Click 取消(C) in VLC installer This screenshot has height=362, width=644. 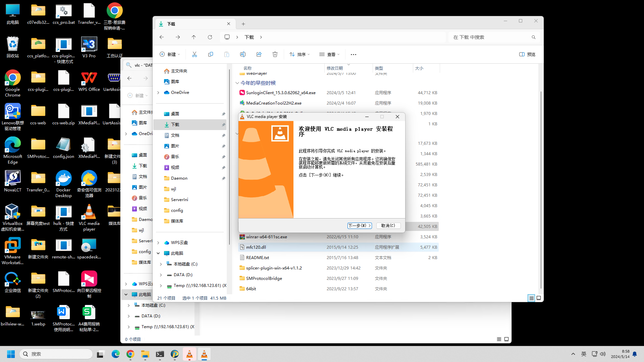(388, 226)
